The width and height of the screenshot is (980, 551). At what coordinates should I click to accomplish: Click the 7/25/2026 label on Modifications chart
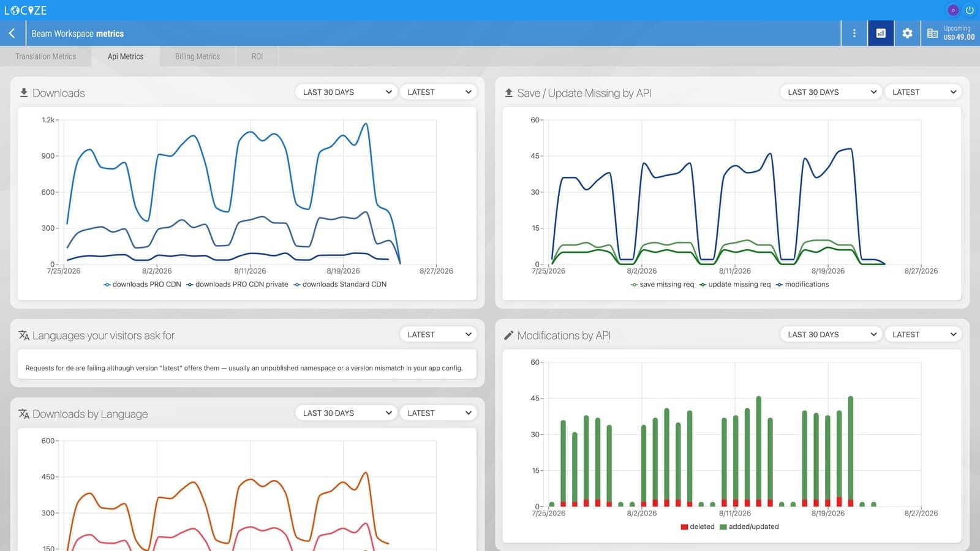pos(549,514)
